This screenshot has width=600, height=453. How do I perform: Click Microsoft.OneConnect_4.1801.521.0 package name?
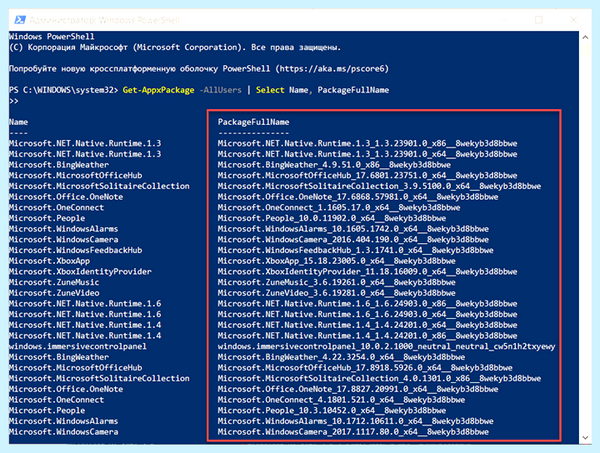(341, 400)
